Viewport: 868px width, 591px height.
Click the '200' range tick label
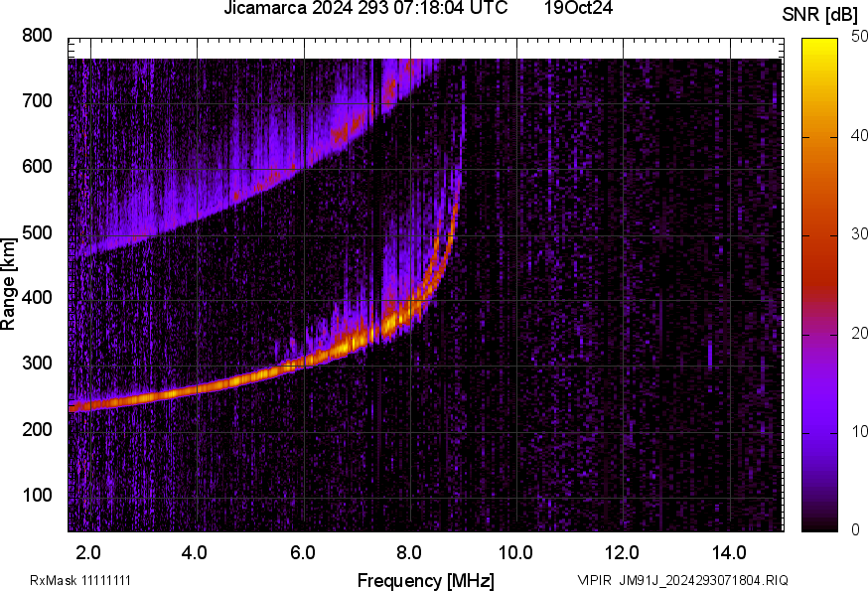point(37,429)
